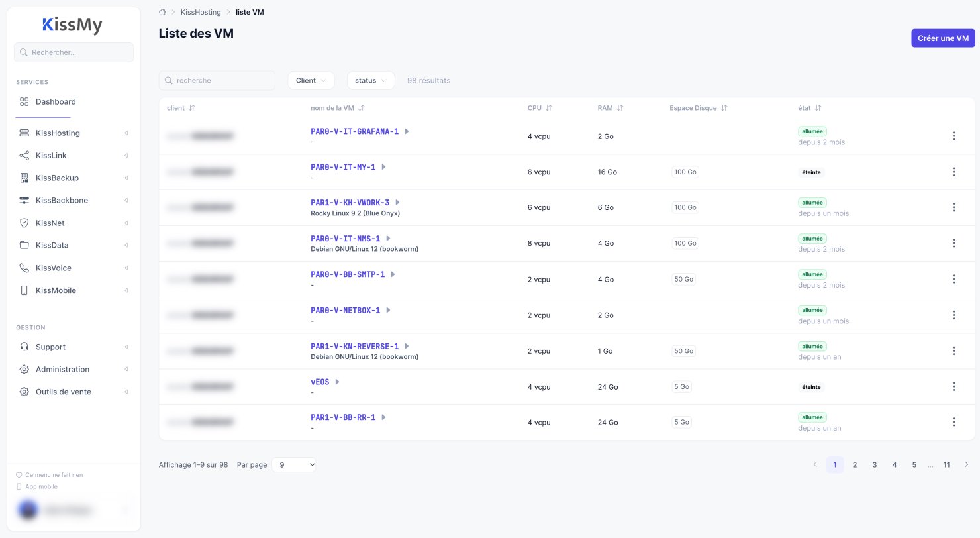980x538 pixels.
Task: Click the KissLink share icon
Action: 24,156
